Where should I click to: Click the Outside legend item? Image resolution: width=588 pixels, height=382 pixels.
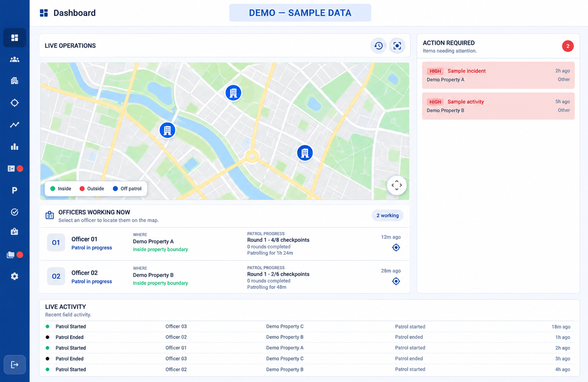(92, 189)
